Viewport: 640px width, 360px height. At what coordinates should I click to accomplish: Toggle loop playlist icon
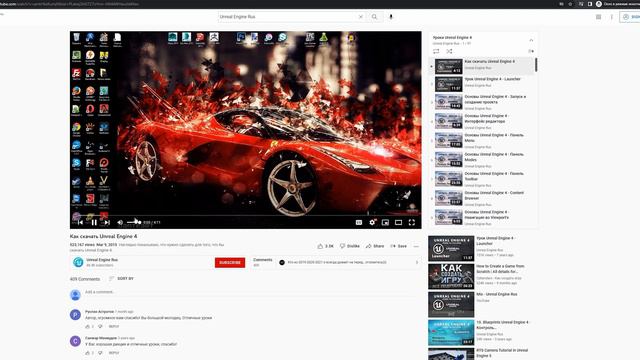coord(436,51)
